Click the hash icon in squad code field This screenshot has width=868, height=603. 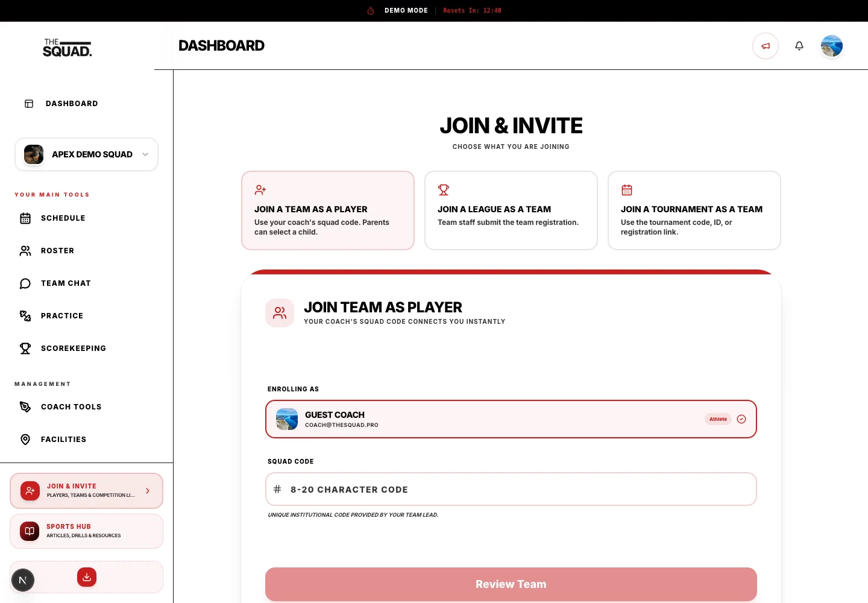(x=277, y=489)
